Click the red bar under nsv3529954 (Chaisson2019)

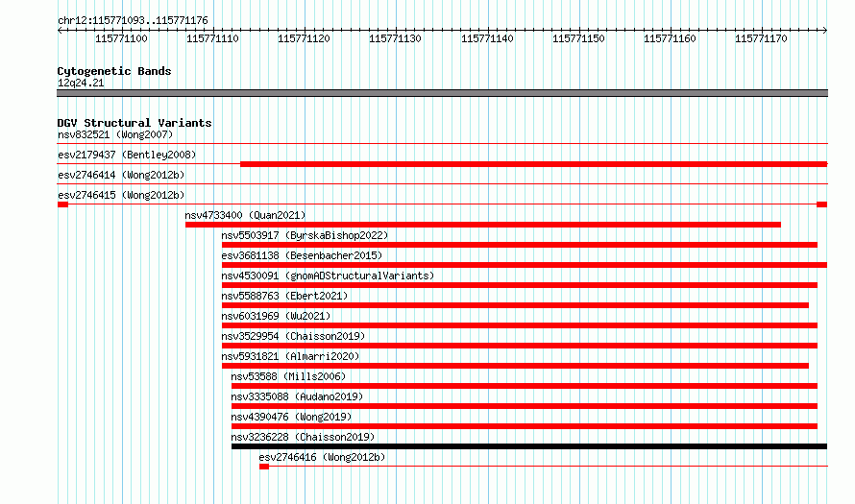[520, 346]
